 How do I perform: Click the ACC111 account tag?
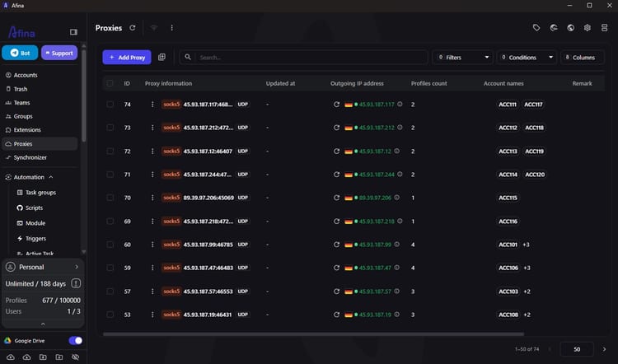(508, 105)
